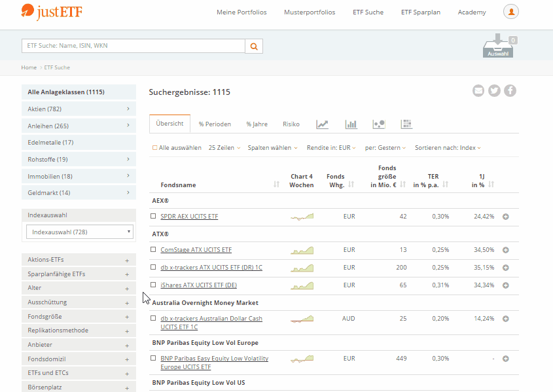The image size is (553, 392).
Task: Share results via email icon
Action: [478, 91]
